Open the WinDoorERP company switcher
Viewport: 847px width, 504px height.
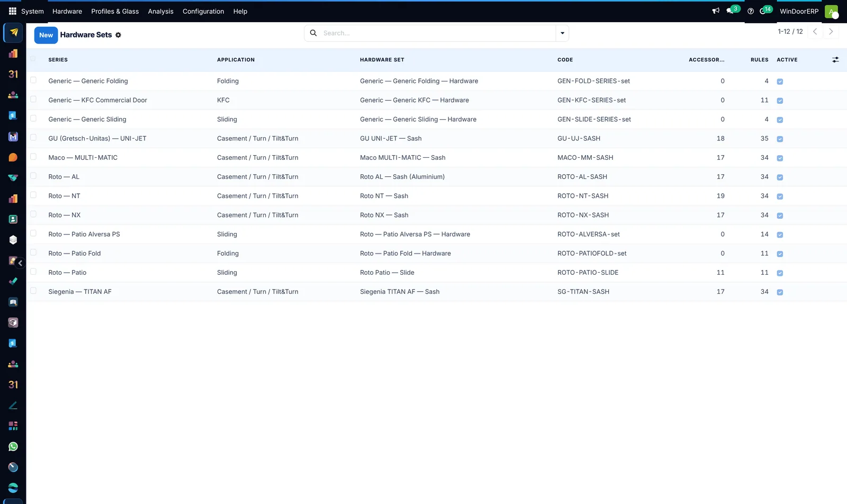(799, 11)
